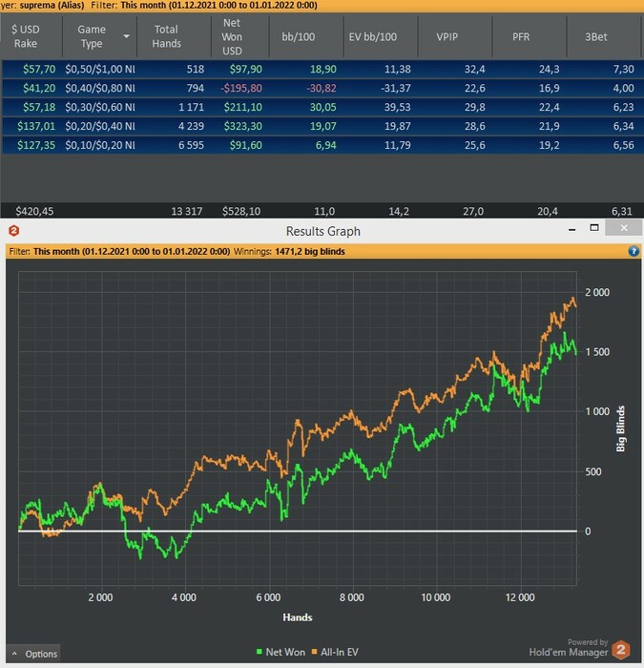Click the 30,05 bb/100 cell
This screenshot has width=644, height=668.
[322, 107]
